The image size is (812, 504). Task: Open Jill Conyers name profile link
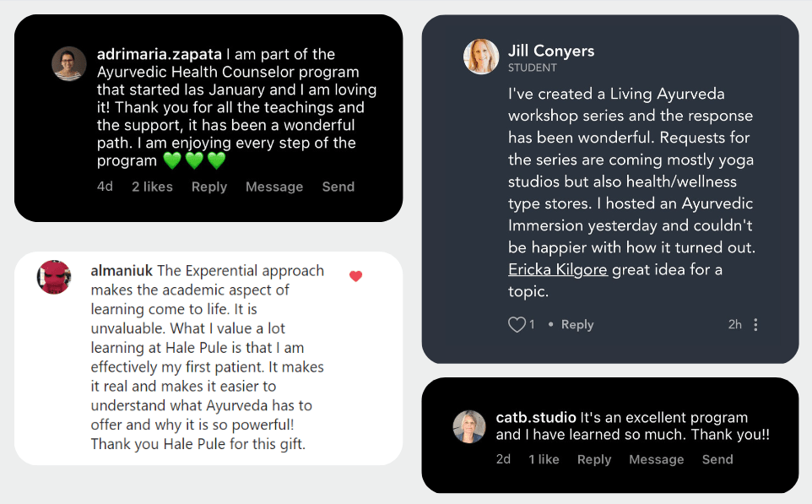point(551,51)
